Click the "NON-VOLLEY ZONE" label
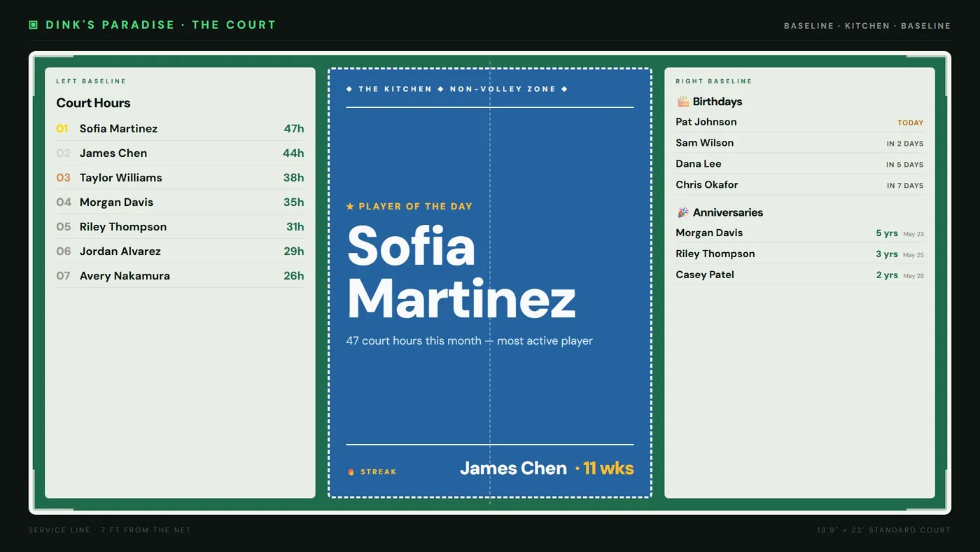980x552 pixels. [x=503, y=90]
